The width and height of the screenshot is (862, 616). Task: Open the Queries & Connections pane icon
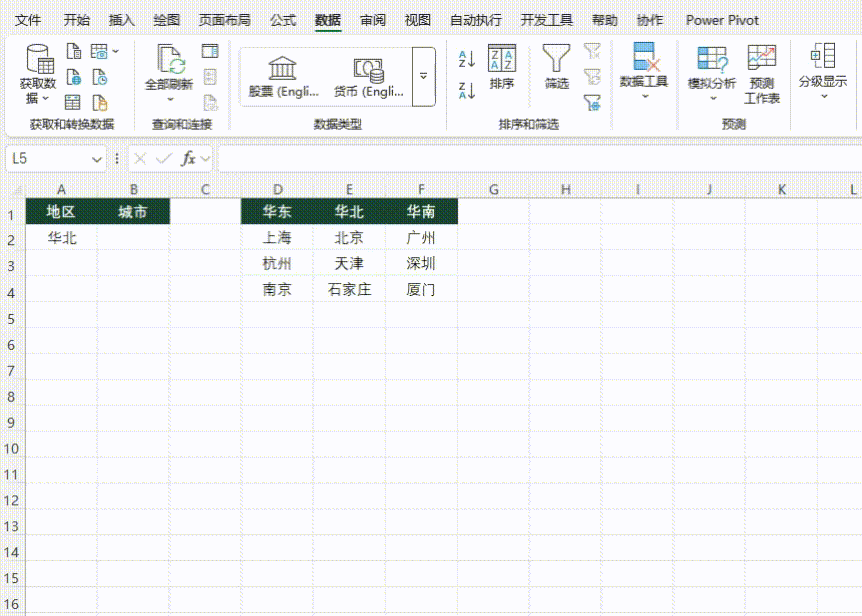tap(210, 51)
